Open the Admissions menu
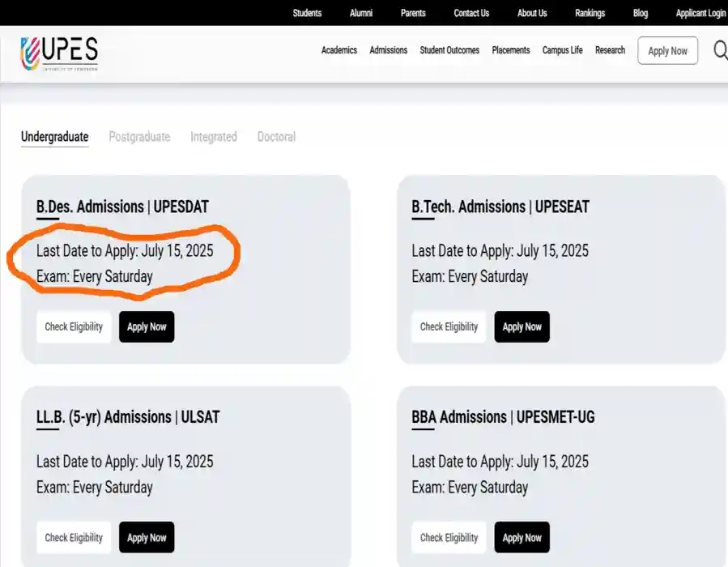This screenshot has width=728, height=567. [x=388, y=50]
